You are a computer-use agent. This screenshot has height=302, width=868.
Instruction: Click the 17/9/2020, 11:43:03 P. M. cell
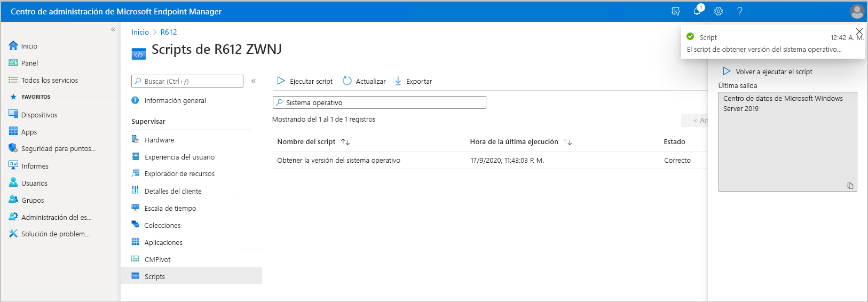(507, 160)
